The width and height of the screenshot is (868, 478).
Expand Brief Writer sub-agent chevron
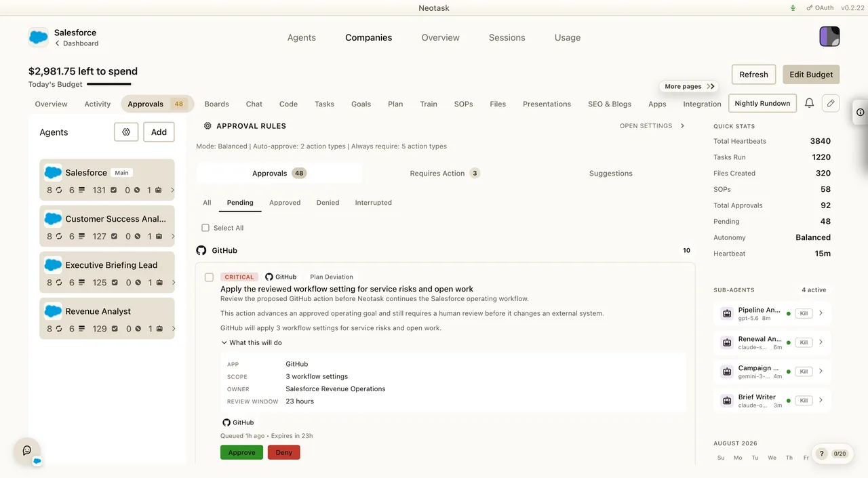(821, 400)
